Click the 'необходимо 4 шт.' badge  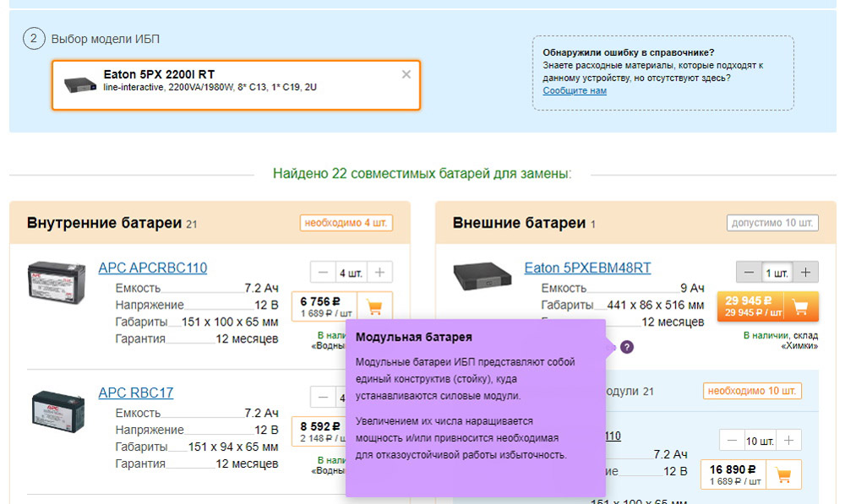346,223
